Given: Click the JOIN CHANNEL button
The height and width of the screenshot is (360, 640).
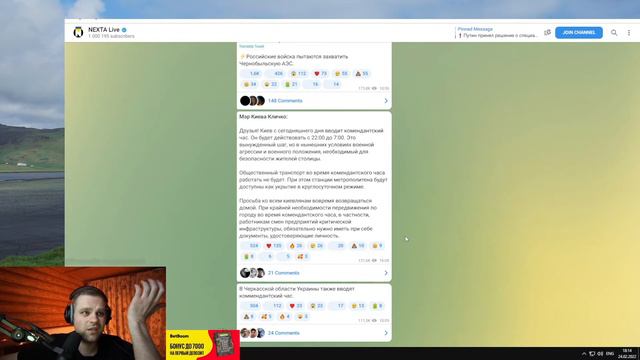Looking at the screenshot, I should (578, 33).
